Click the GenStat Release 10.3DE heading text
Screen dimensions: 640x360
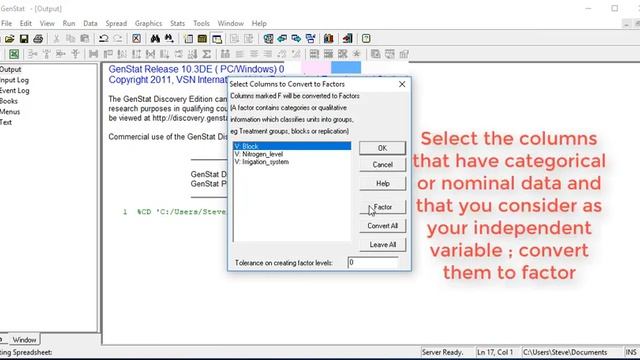point(196,69)
